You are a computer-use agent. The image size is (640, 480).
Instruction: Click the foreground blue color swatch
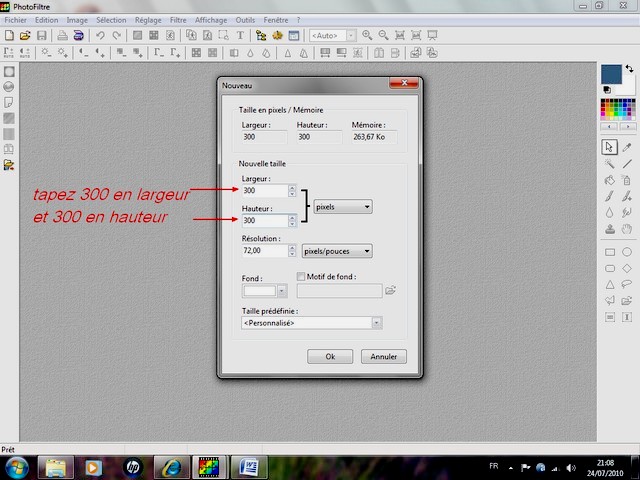[x=611, y=74]
